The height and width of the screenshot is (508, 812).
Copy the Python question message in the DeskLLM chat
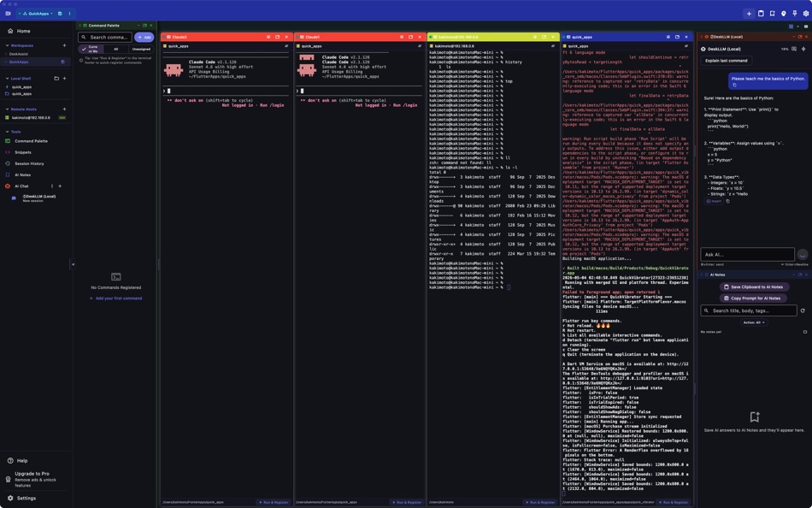click(x=734, y=85)
